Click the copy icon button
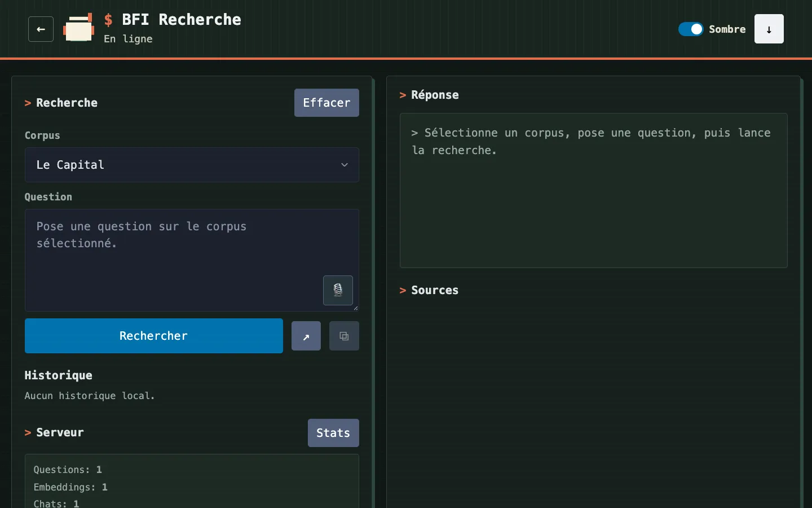Viewport: 812px width, 508px height. pyautogui.click(x=344, y=336)
